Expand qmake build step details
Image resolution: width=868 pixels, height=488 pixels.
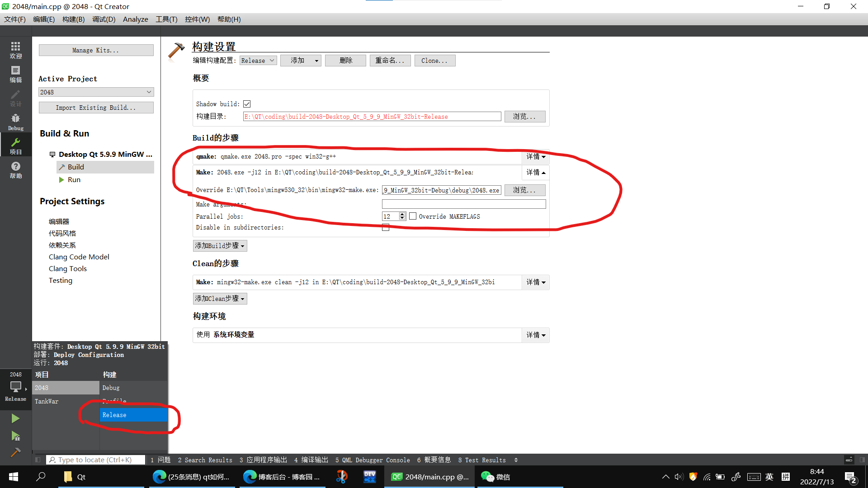[535, 156]
